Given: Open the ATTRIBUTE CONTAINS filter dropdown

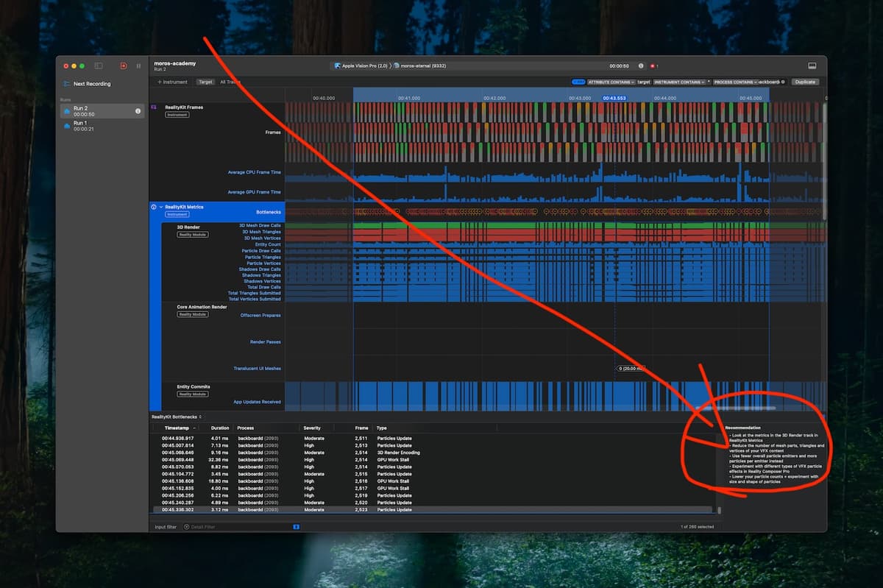Looking at the screenshot, I should pos(610,82).
